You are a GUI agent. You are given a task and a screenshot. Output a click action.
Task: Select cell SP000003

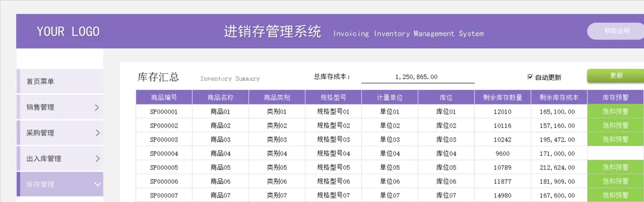tap(164, 139)
